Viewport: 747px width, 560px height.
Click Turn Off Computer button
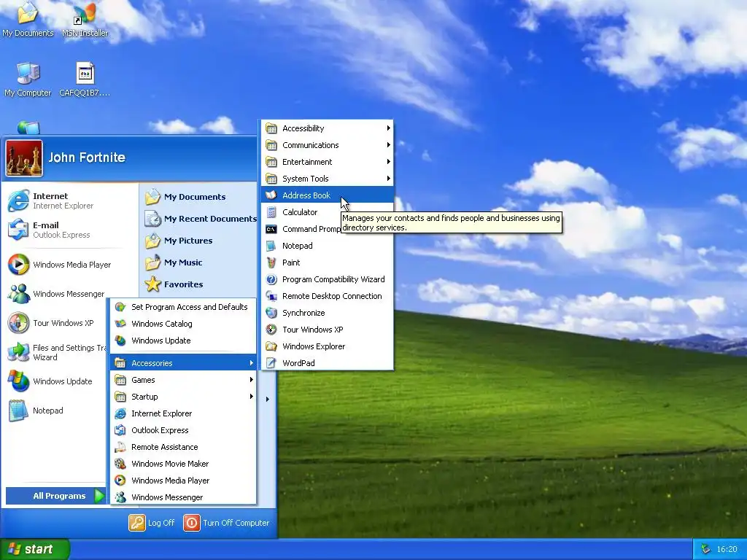(x=226, y=523)
